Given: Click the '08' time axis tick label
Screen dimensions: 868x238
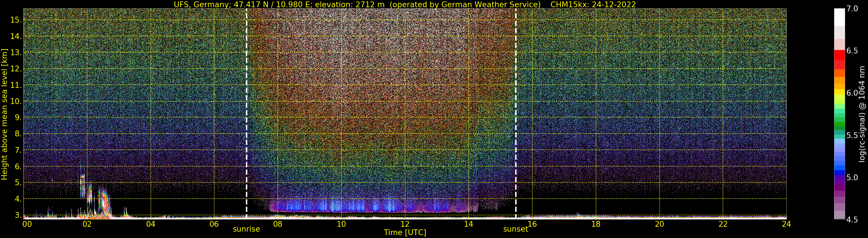Looking at the screenshot, I should [278, 224].
